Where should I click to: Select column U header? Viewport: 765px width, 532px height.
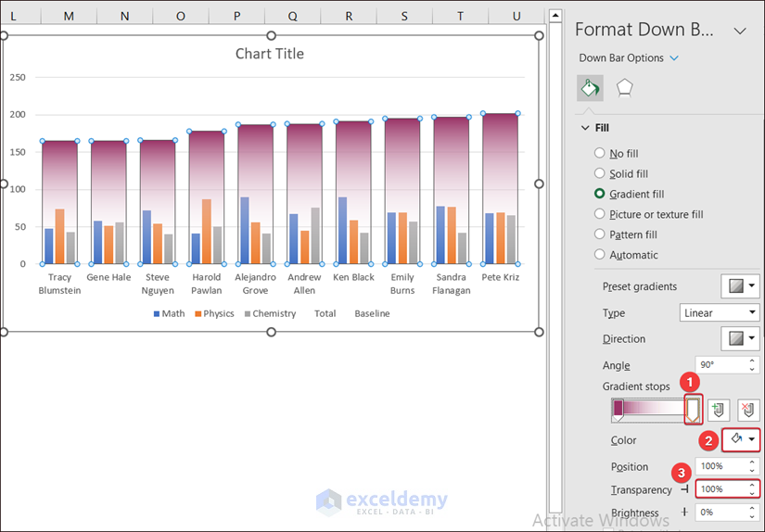point(516,16)
